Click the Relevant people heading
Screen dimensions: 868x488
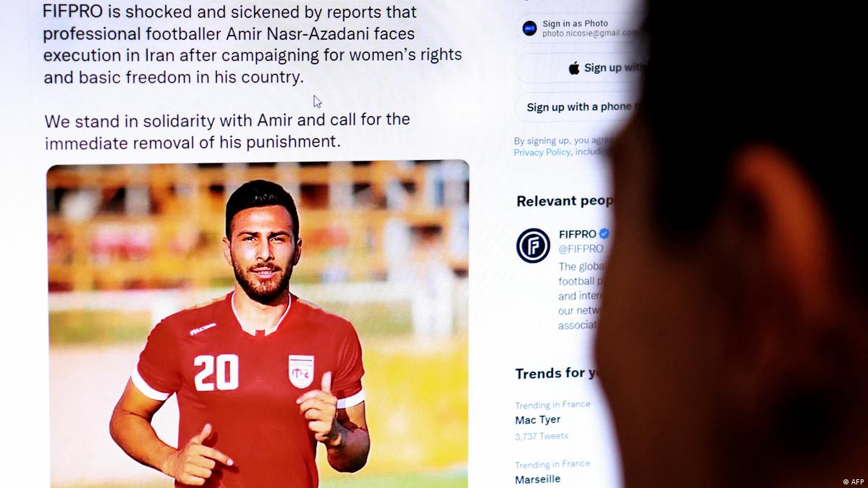pyautogui.click(x=565, y=201)
